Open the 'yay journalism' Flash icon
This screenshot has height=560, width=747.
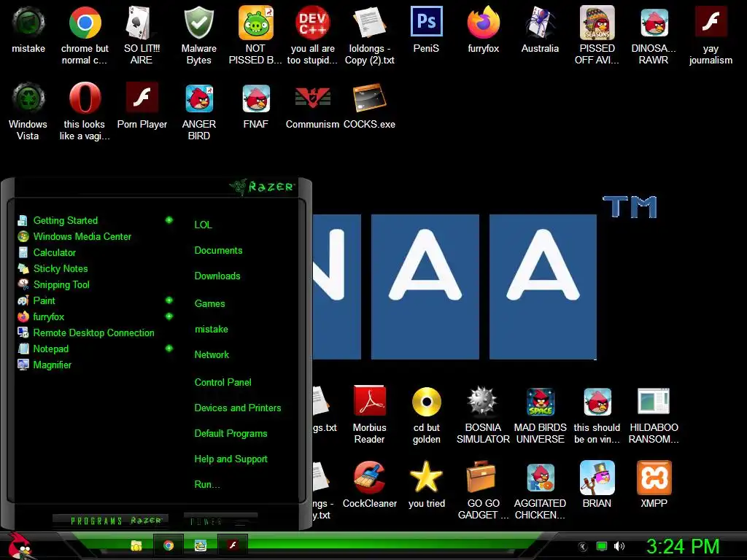click(x=711, y=22)
